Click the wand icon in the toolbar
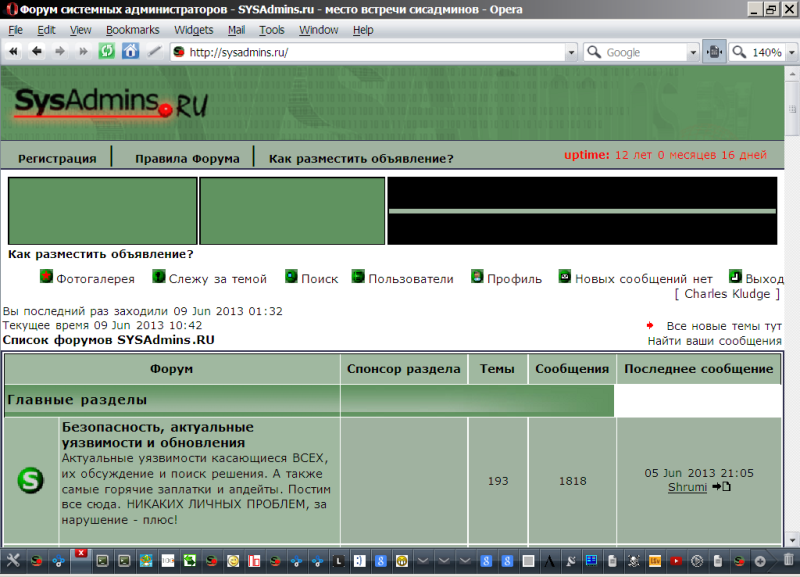 (154, 52)
